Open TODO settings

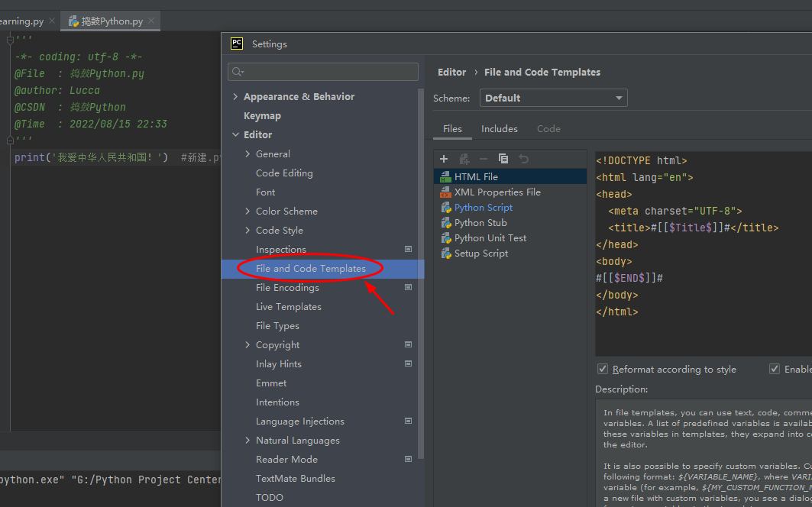point(270,497)
